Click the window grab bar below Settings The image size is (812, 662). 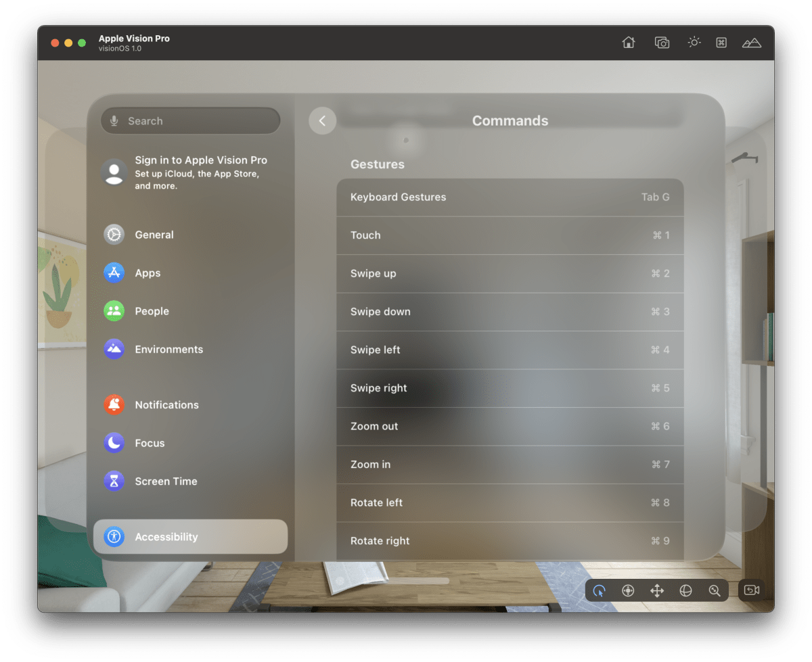tap(406, 581)
